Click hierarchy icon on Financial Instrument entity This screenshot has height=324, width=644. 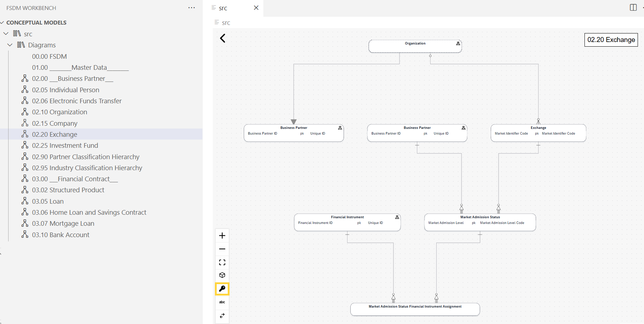click(x=397, y=217)
